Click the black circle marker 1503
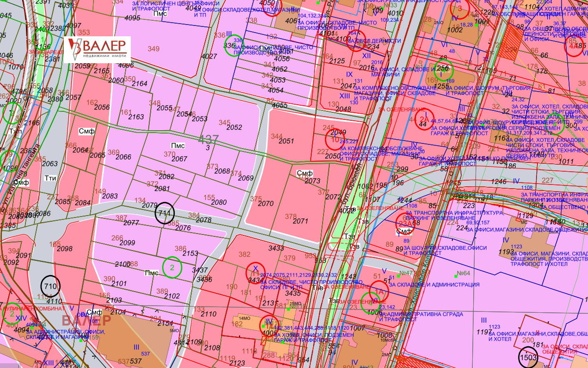Image resolution: width=588 pixels, height=368 pixels. pos(528,357)
